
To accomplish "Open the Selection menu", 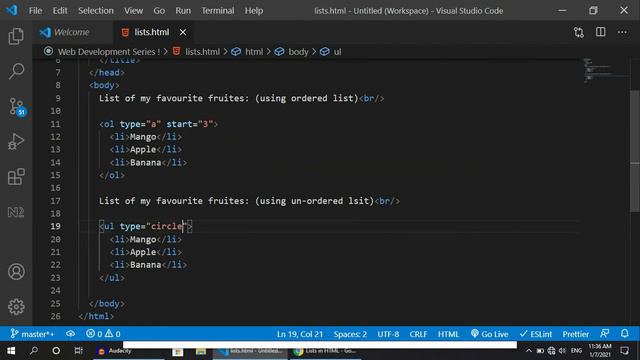I will (96, 11).
